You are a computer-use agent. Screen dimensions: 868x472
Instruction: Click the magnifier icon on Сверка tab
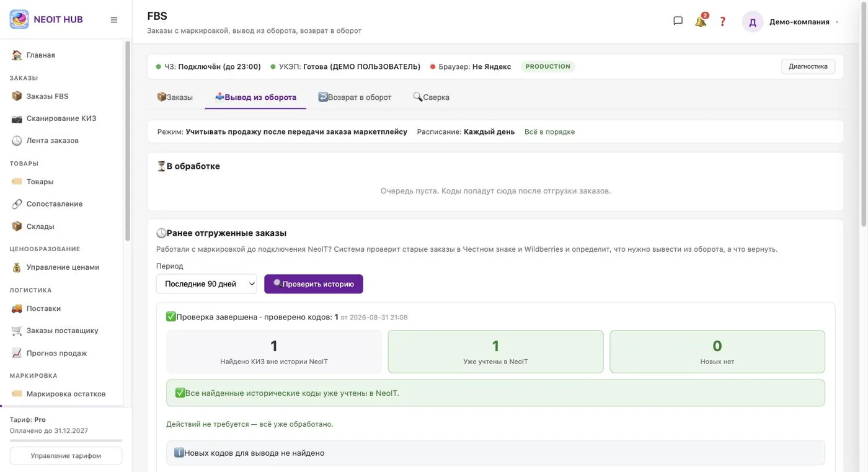coord(418,97)
